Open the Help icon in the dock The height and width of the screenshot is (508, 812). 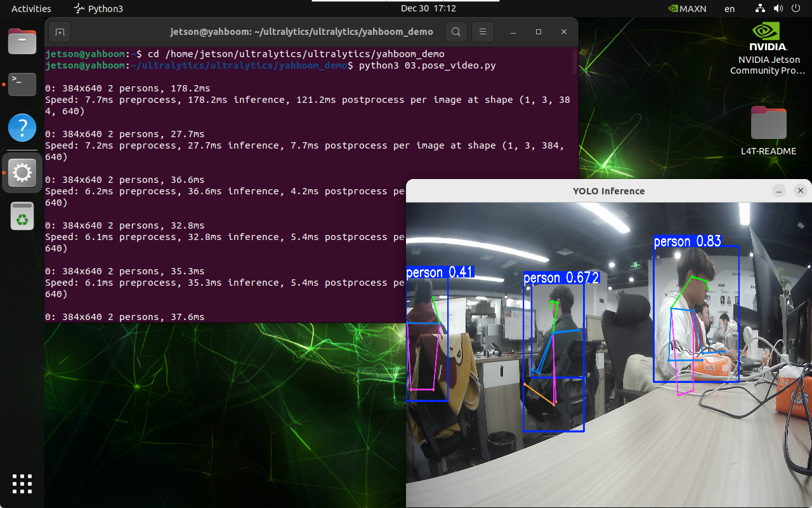pos(22,128)
